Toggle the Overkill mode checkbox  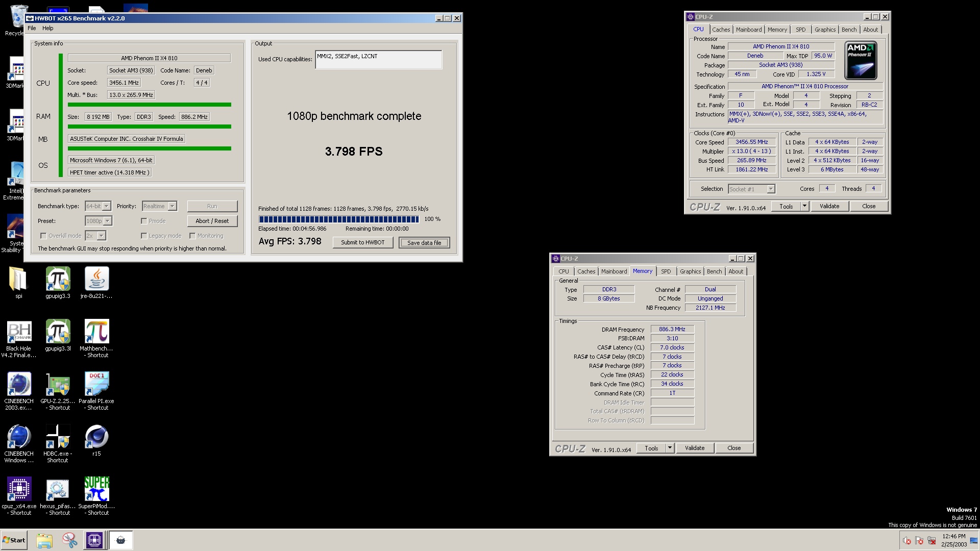coord(43,236)
